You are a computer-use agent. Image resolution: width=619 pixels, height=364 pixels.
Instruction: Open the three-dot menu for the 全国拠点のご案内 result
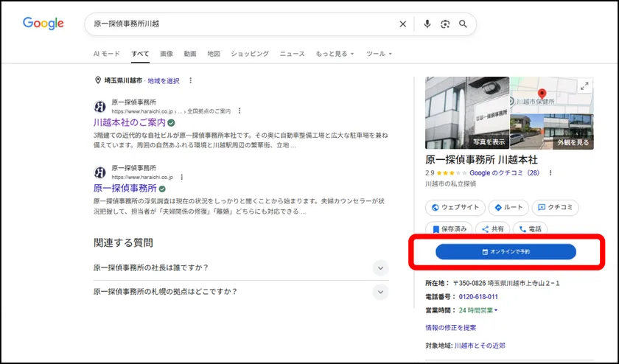(239, 111)
